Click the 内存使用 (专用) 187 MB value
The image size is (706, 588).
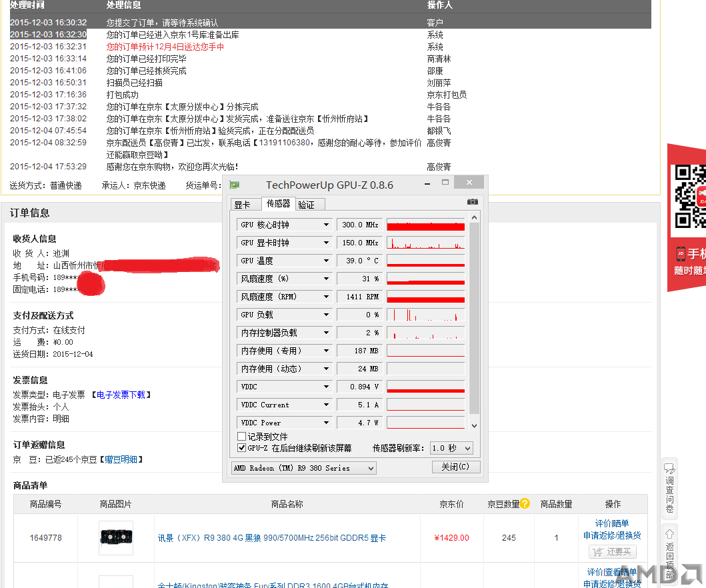pos(360,351)
